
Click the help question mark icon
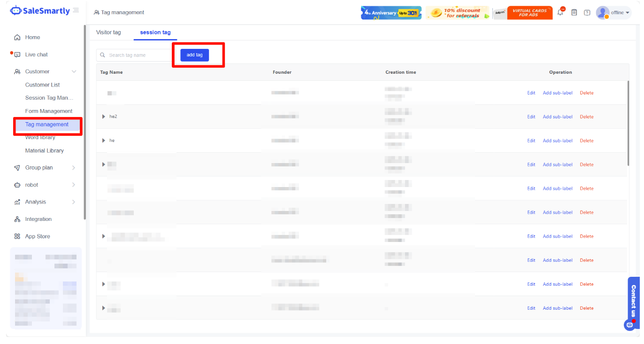coord(587,13)
